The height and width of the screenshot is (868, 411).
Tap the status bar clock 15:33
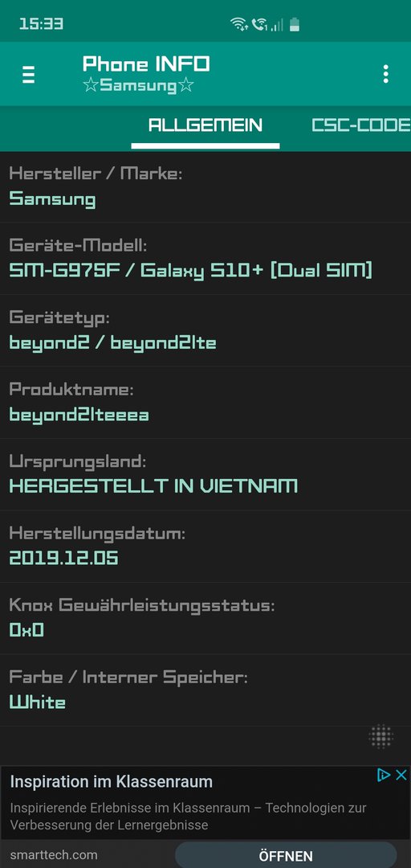pos(42,24)
